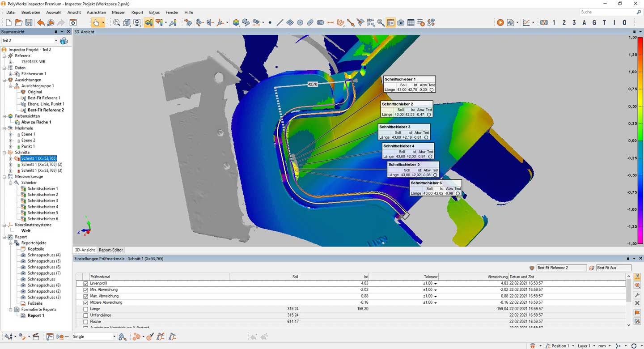Open the Ausrichten menu
Screen dimensions: 644x349
(x=96, y=13)
